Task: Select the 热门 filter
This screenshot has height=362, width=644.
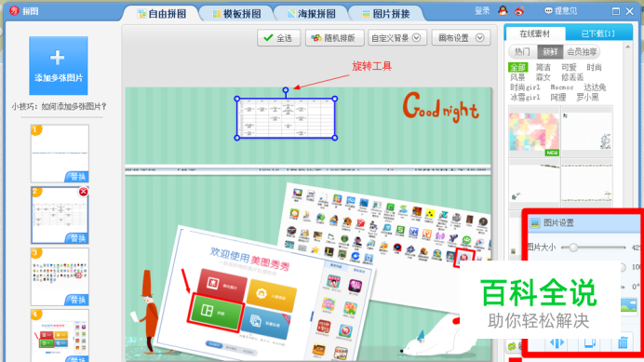Action: tap(522, 52)
